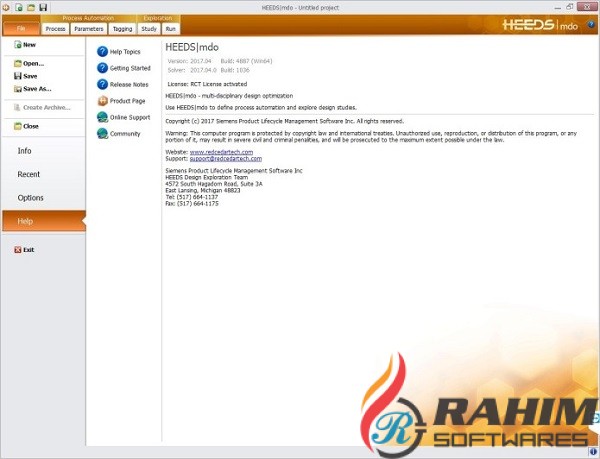
Task: View Release Notes
Action: [x=123, y=85]
